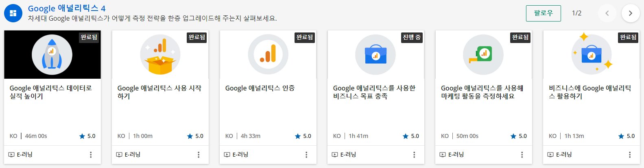Click 완료됨 badge on 애널리틱스 인증 card
Image resolution: width=644 pixels, height=168 pixels.
point(305,37)
